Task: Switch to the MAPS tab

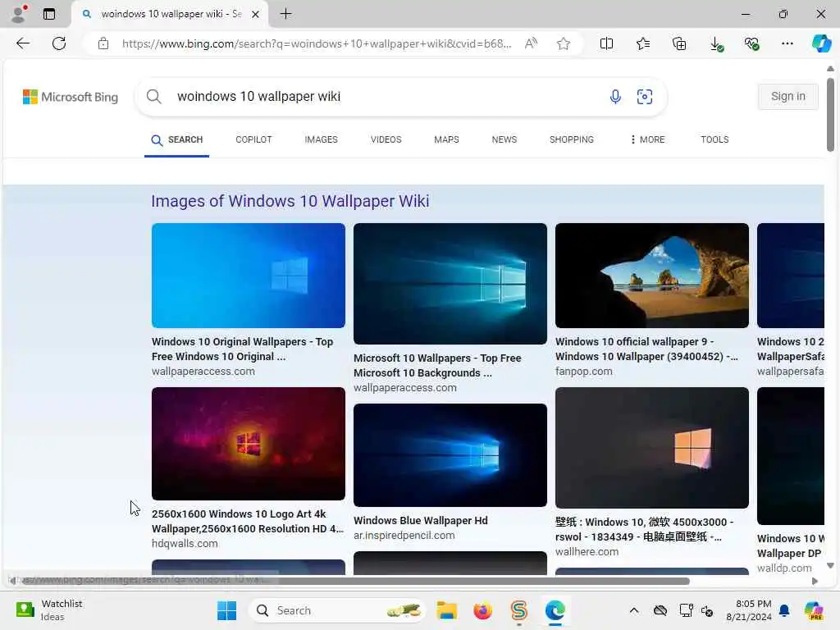Action: 446,139
